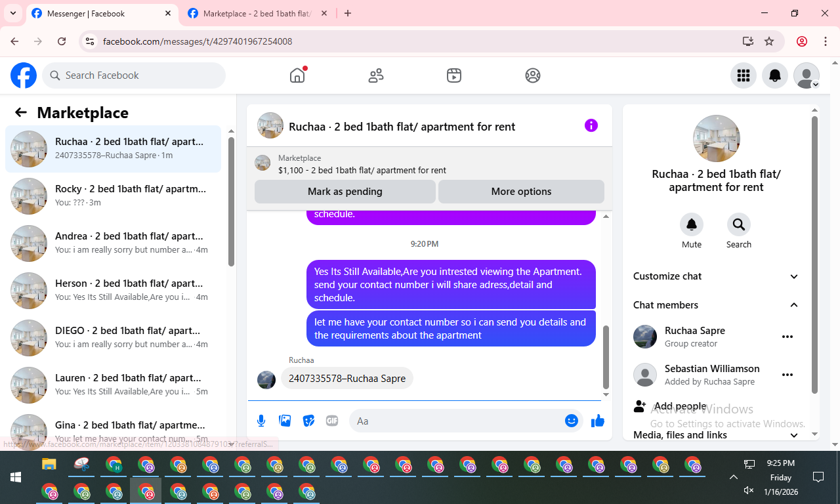Open Andrea conversation in list
Viewport: 840px width, 504px height.
114,243
